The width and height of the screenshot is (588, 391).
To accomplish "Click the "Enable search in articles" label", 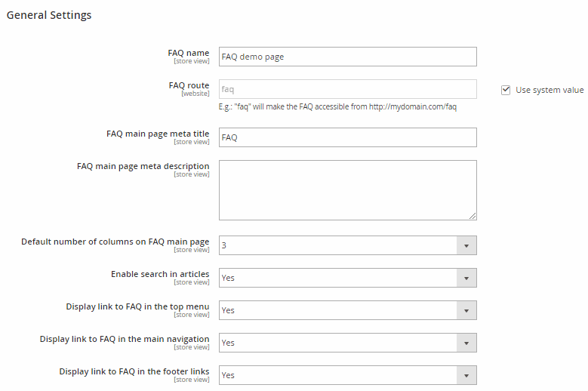I will point(160,274).
